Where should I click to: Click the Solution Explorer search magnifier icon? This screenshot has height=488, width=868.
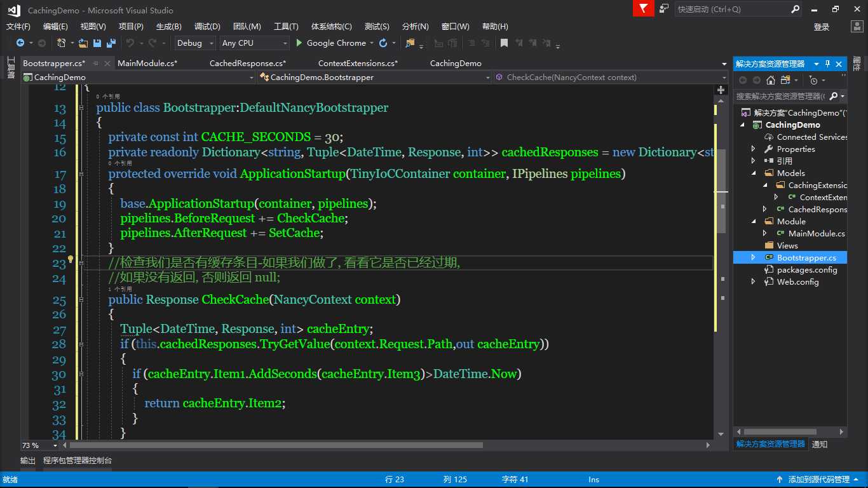pos(834,96)
